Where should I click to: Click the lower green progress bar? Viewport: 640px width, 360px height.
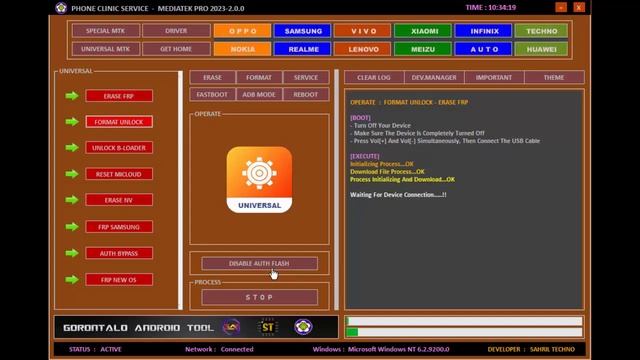(464, 332)
